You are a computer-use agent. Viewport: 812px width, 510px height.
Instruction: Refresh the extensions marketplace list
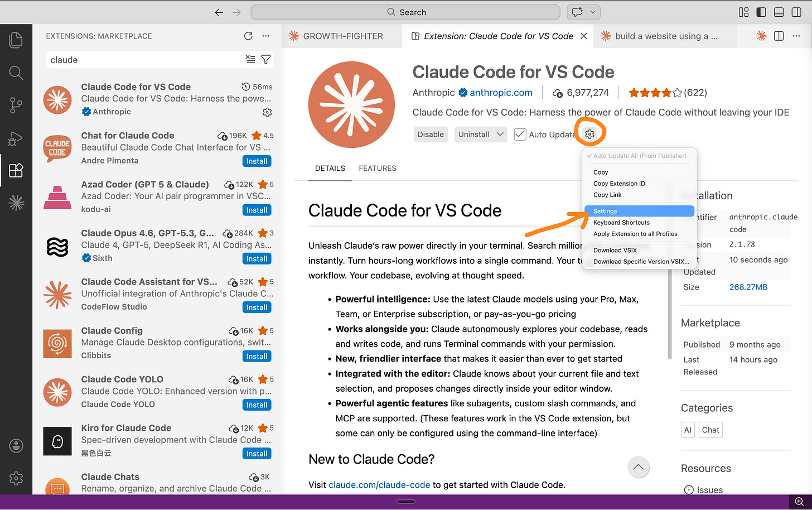(248, 36)
